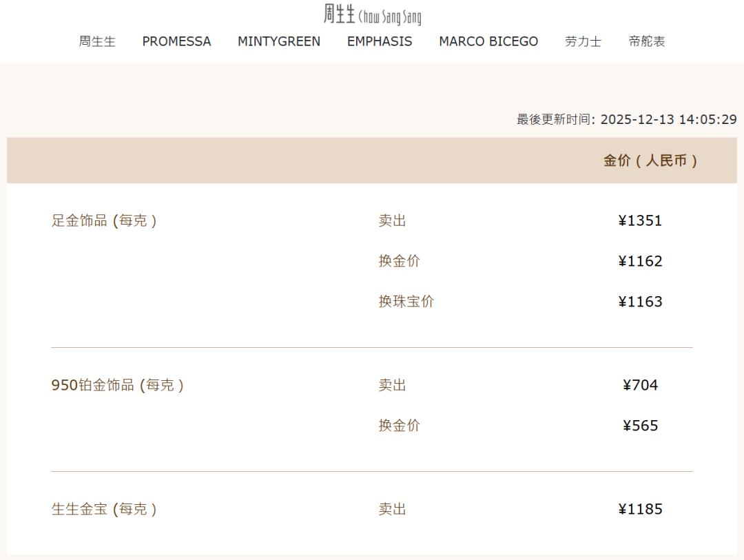Select the 换珠宝价 label
Viewport: 744px width, 560px height.
[406, 302]
